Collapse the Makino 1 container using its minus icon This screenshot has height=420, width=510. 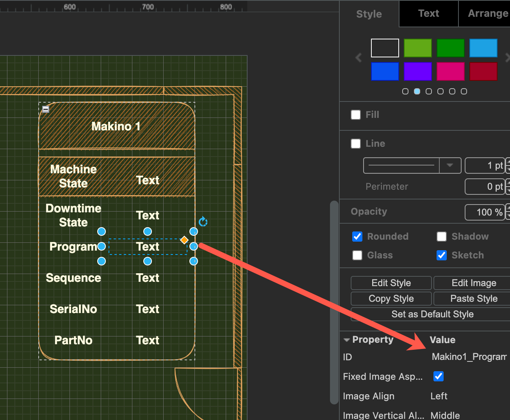click(46, 109)
